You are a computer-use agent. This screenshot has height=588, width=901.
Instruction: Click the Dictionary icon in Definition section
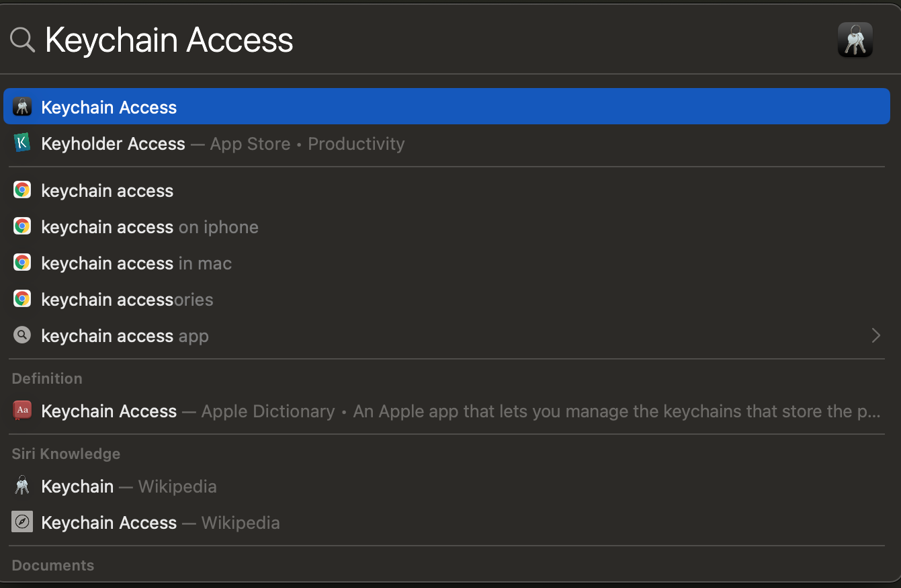(x=22, y=411)
